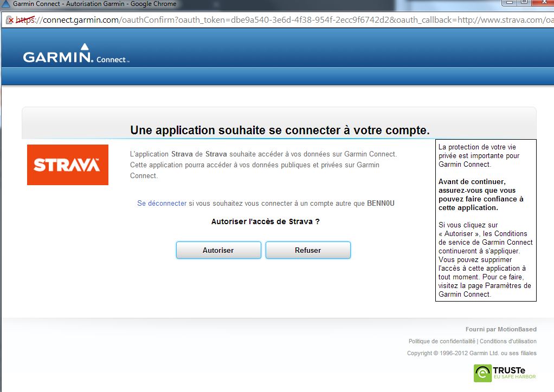Click the Garmin triangle icon in title bar
The height and width of the screenshot is (392, 554).
coord(6,4)
